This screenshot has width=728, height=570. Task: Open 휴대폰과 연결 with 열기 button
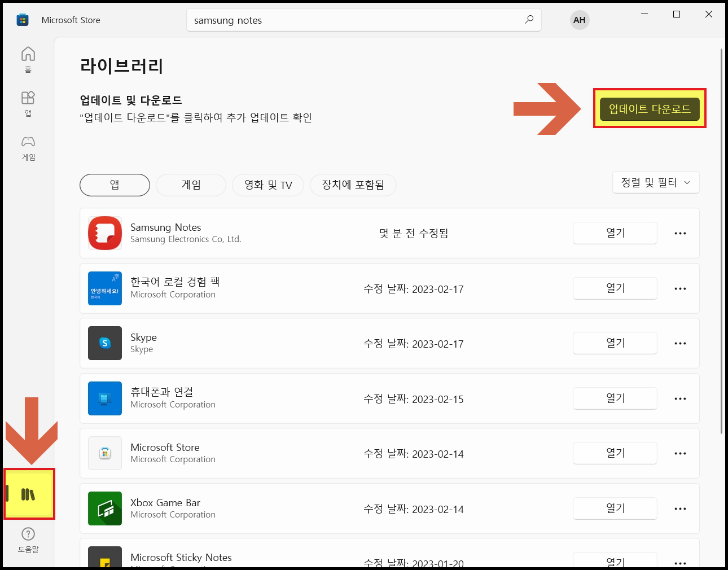615,398
